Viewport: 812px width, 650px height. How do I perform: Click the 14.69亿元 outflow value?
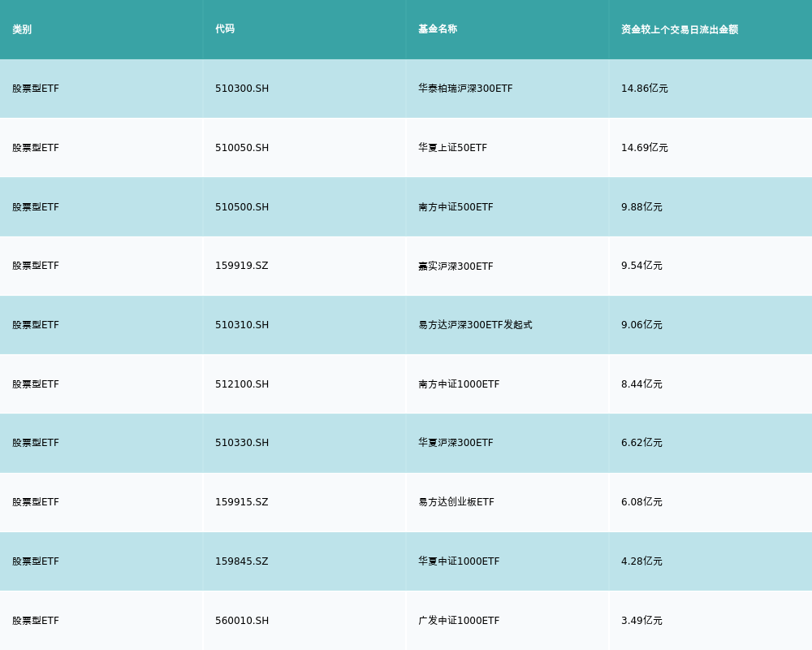645,148
